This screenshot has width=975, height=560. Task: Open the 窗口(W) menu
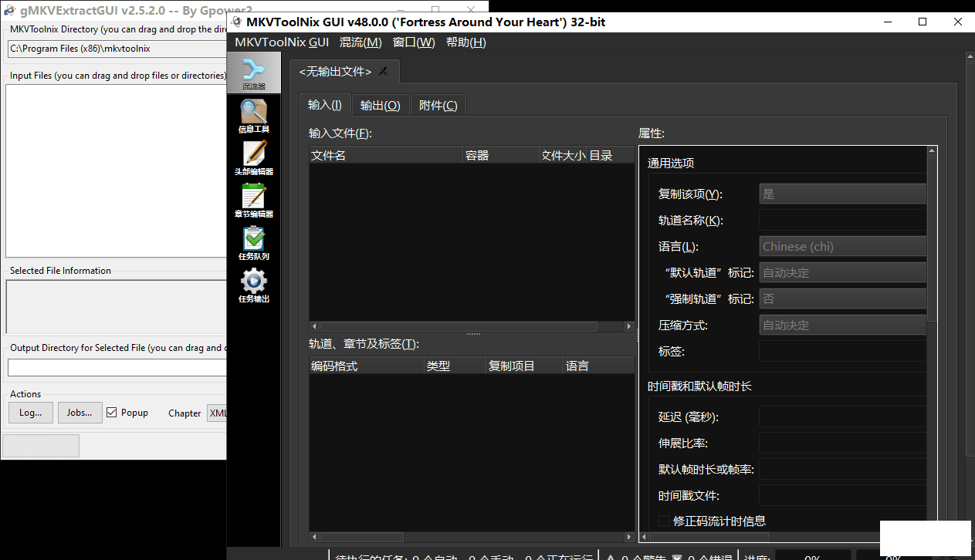click(414, 42)
